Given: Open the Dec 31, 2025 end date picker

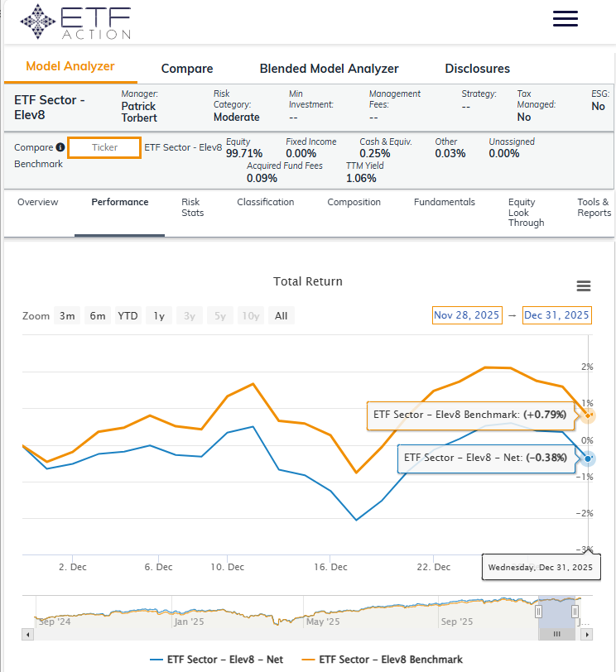Looking at the screenshot, I should pyautogui.click(x=556, y=315).
